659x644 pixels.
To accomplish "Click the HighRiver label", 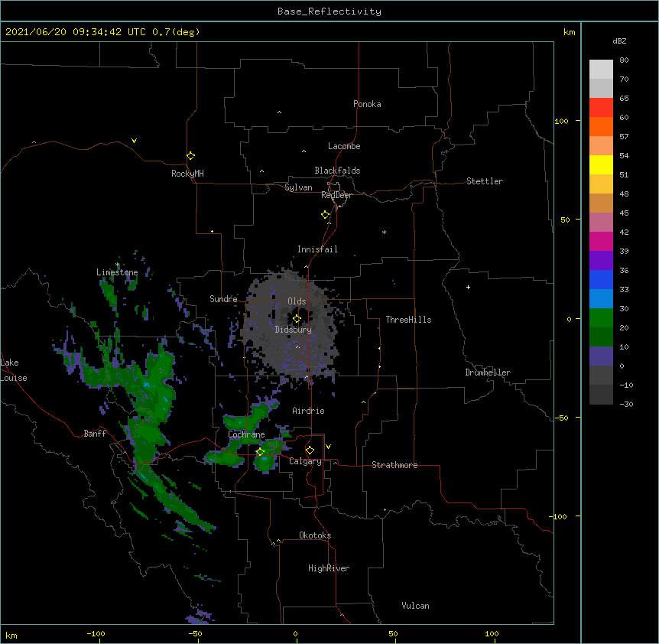I will pos(329,568).
